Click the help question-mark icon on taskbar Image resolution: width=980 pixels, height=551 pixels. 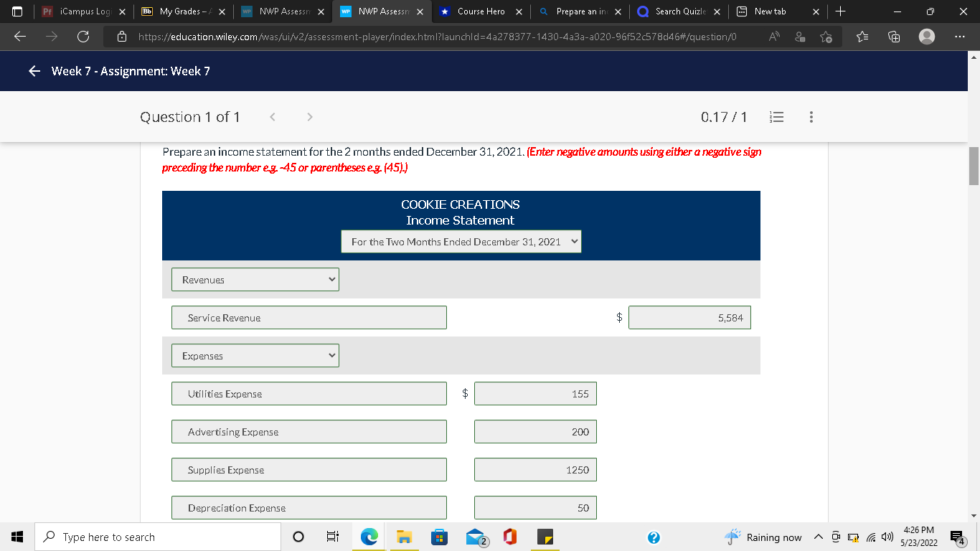pyautogui.click(x=654, y=537)
